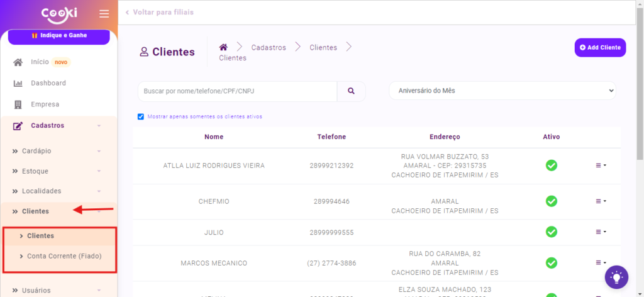Click the Add Cliente button
The height and width of the screenshot is (297, 644).
pyautogui.click(x=600, y=48)
